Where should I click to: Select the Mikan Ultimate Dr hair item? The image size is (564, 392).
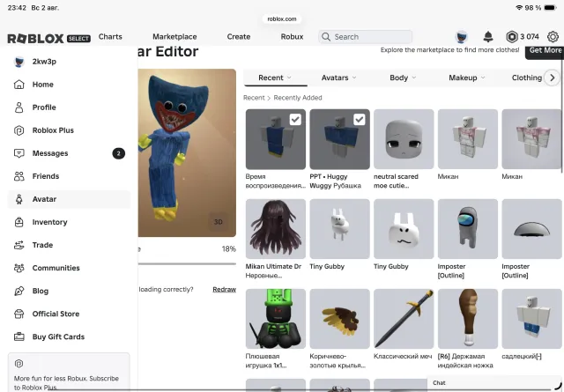[x=276, y=229]
